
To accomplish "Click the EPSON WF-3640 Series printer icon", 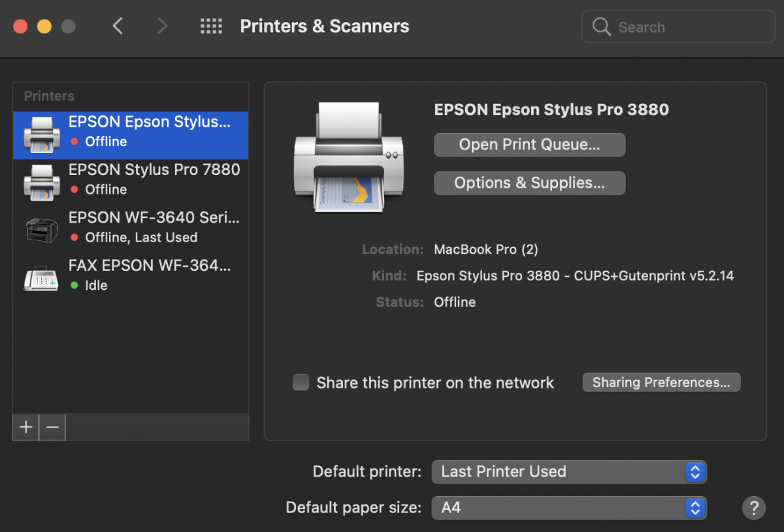I will point(42,230).
